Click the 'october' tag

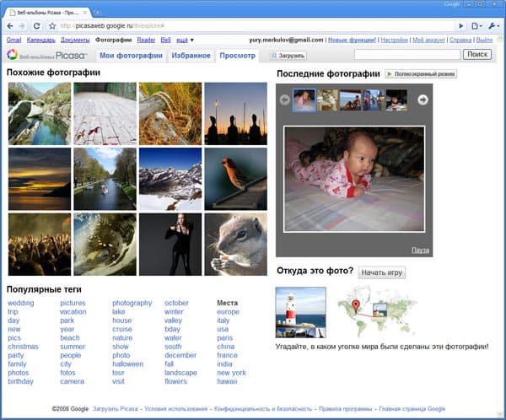point(176,303)
